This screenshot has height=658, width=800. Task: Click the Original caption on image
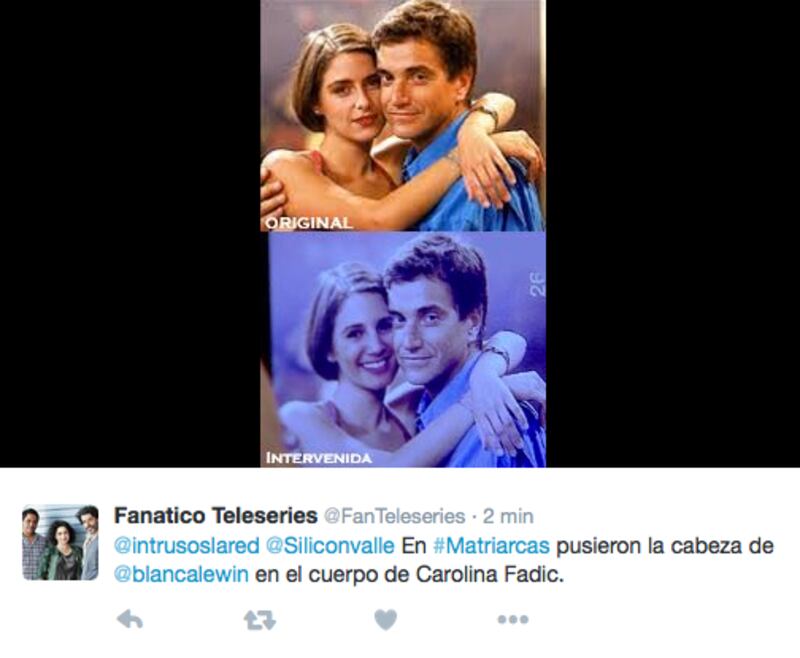click(x=309, y=223)
